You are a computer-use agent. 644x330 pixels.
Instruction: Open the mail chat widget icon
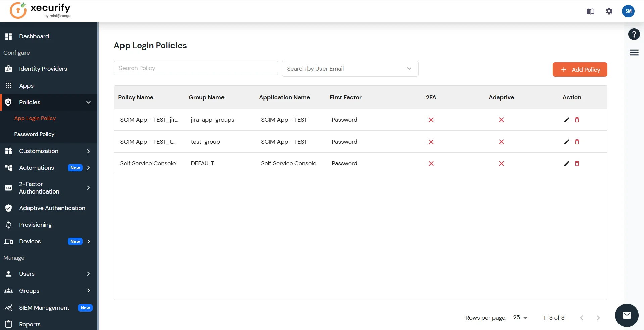point(627,315)
